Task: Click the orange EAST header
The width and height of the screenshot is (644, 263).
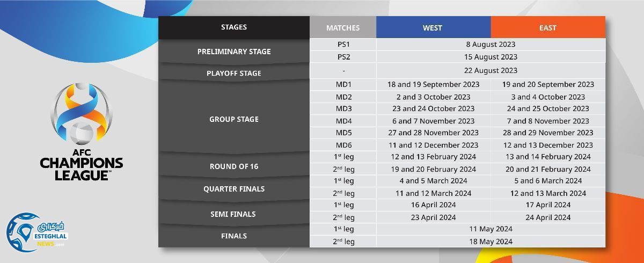Action: click(x=547, y=28)
